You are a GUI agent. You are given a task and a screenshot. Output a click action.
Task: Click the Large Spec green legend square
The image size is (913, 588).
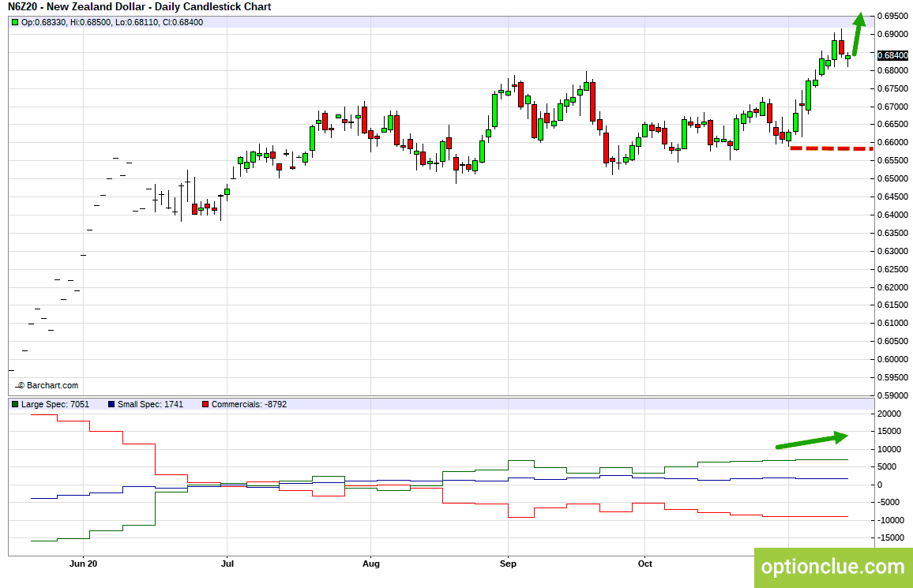click(15, 404)
